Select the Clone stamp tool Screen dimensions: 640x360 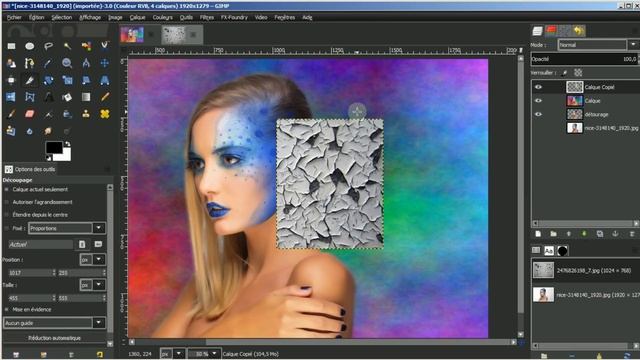click(x=86, y=114)
